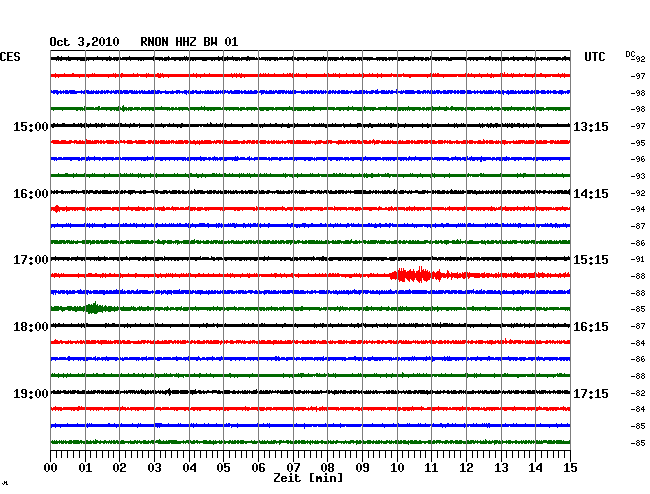Screen dimensions: 650x494
Task: Click the Zeit [min] axis title
Action: (308, 478)
